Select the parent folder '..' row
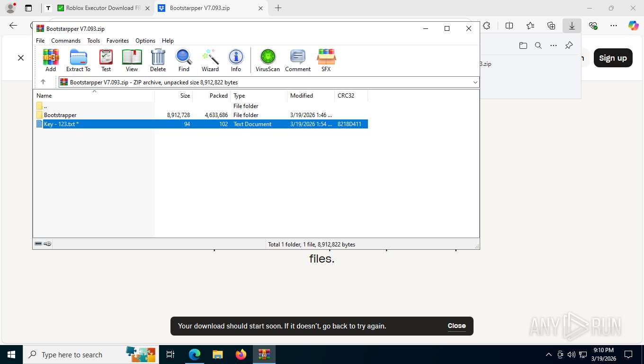Viewport: 644px width, 364px height. pyautogui.click(x=201, y=106)
